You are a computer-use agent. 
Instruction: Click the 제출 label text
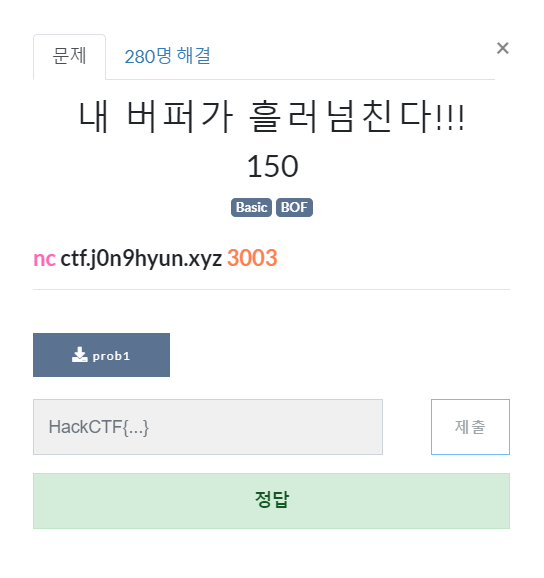point(470,427)
